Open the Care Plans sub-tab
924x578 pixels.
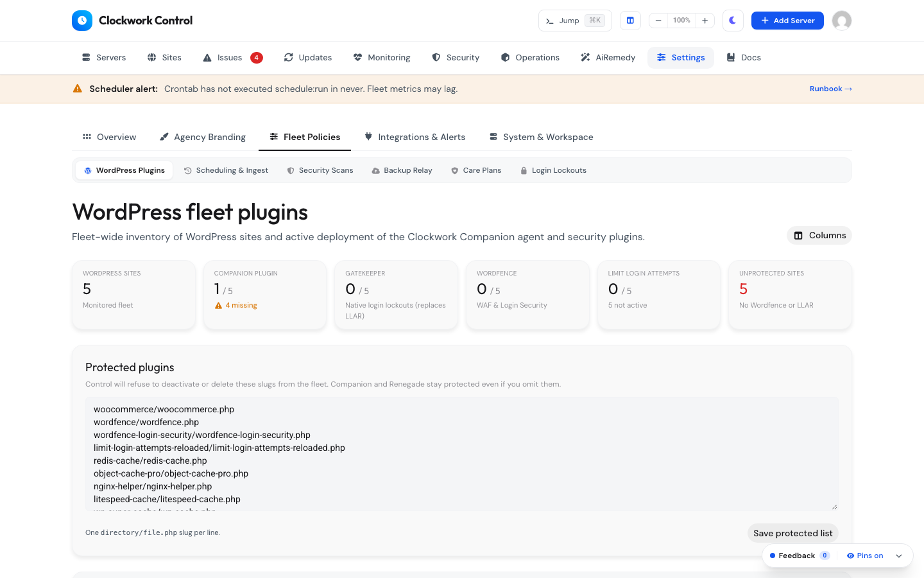click(476, 170)
